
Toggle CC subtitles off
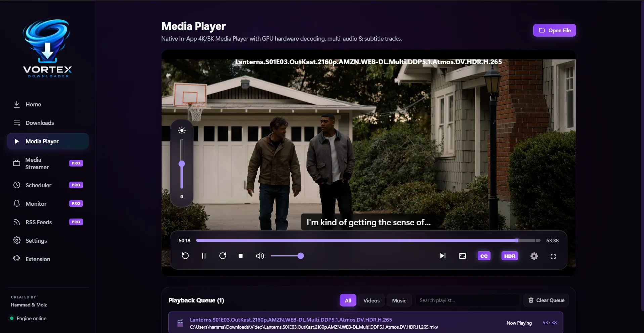click(484, 256)
